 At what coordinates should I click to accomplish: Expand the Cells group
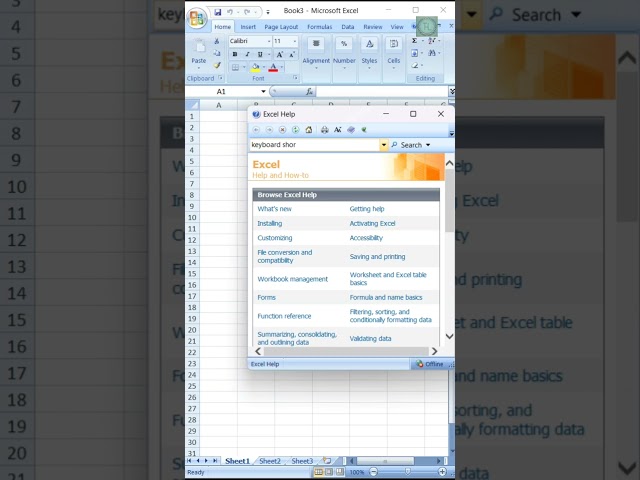pyautogui.click(x=394, y=53)
